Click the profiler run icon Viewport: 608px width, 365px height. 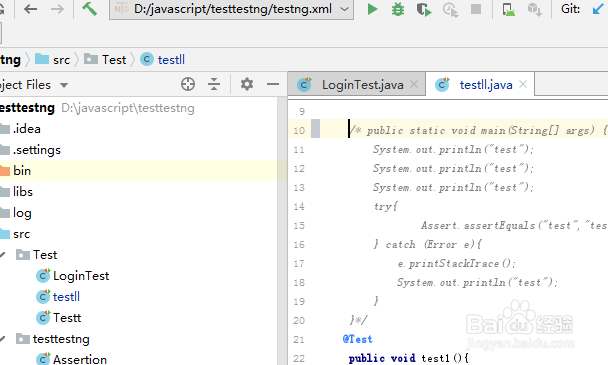(450, 9)
